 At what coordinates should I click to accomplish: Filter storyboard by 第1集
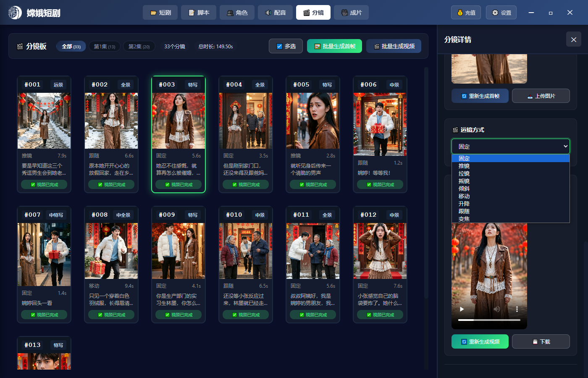105,46
